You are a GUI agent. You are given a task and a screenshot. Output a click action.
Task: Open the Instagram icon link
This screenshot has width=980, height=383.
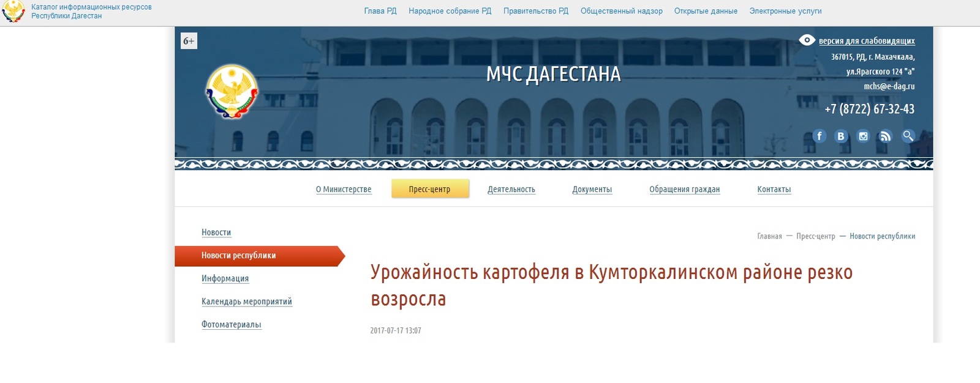pyautogui.click(x=863, y=136)
